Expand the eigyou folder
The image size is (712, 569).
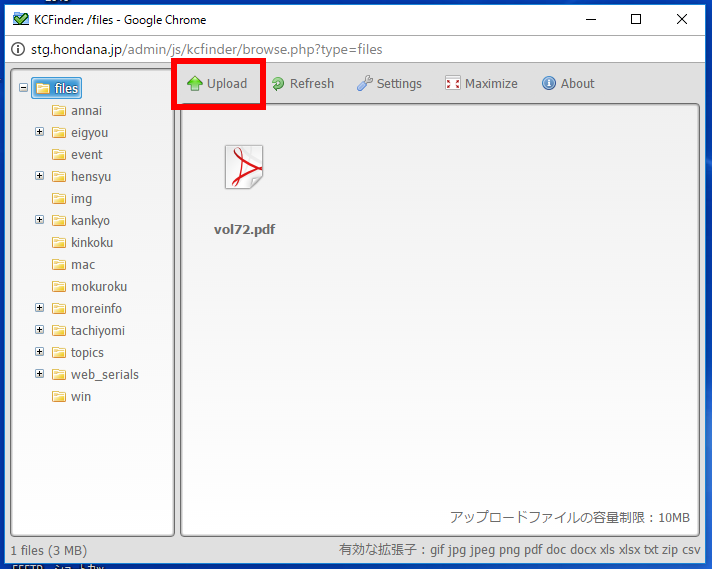[40, 132]
